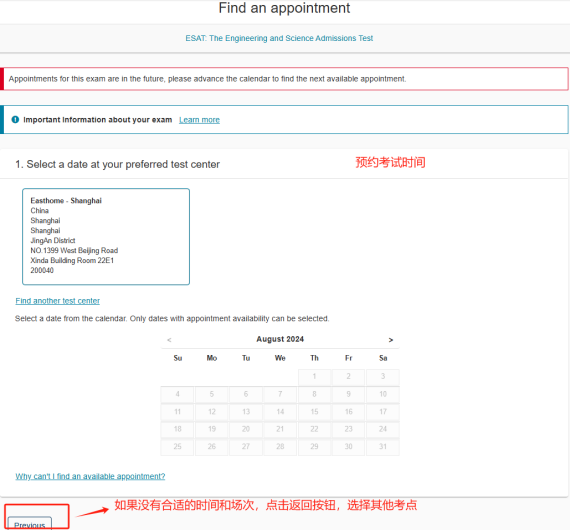Select August 1 in the calendar

314,377
